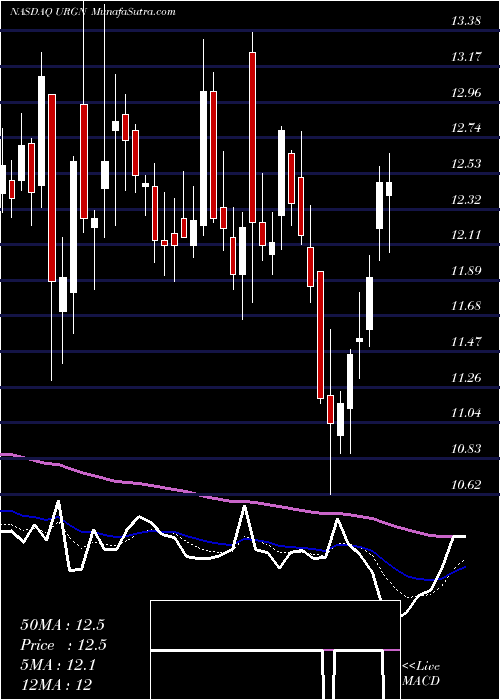Click the 12MA : 12 readout
Viewport: 500px width, 700px height.
point(56,684)
